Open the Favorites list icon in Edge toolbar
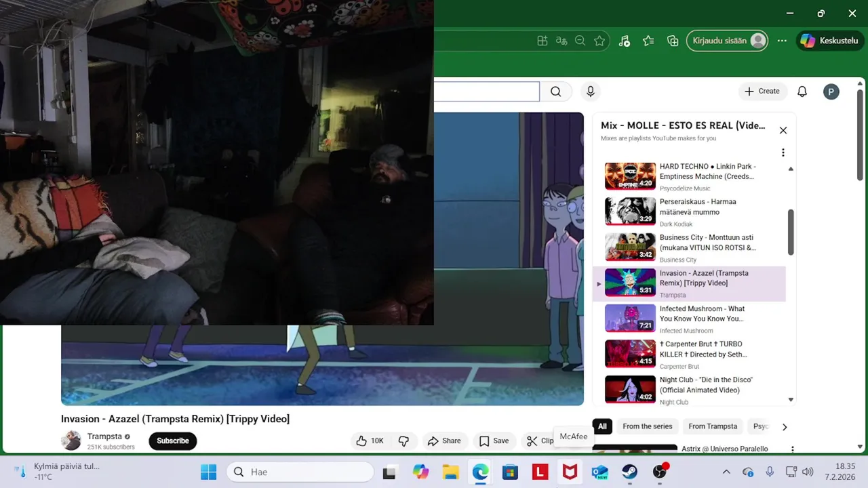Screen dimensions: 868x488 point(648,41)
